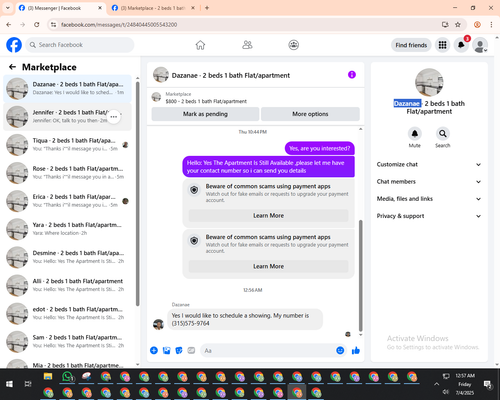Open the Groups icon in top navigation

[294, 45]
